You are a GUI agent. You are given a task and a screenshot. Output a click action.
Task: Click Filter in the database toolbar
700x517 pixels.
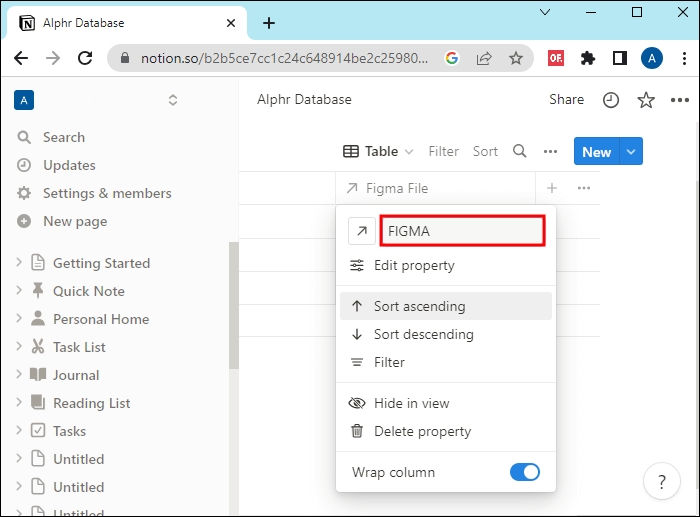[x=443, y=152]
